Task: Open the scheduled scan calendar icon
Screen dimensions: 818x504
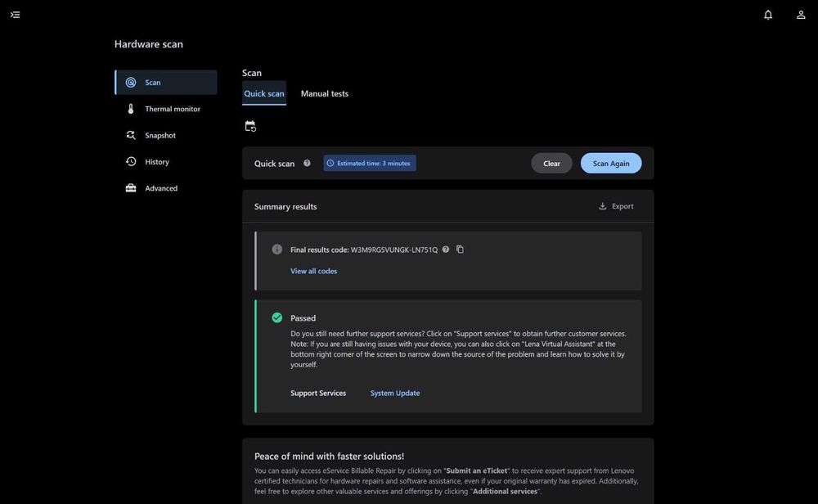Action: click(x=250, y=126)
